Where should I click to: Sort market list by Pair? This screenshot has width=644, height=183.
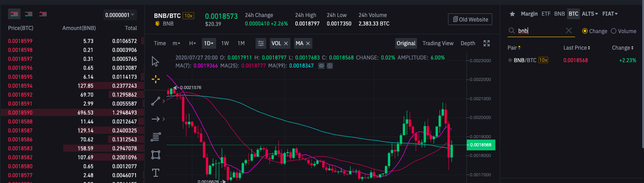pyautogui.click(x=514, y=47)
